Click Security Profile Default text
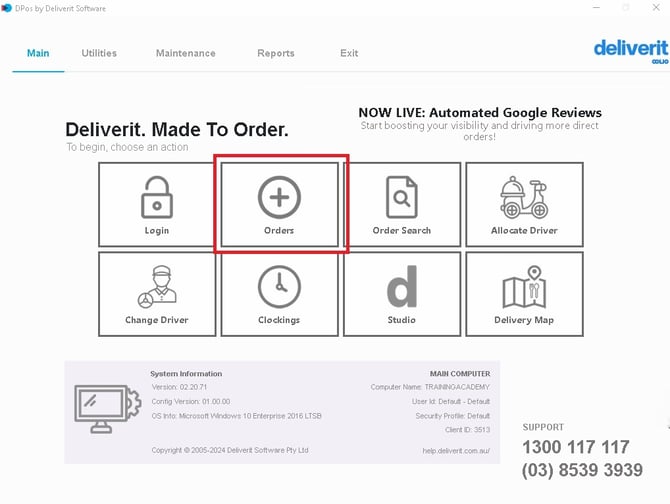 453,416
